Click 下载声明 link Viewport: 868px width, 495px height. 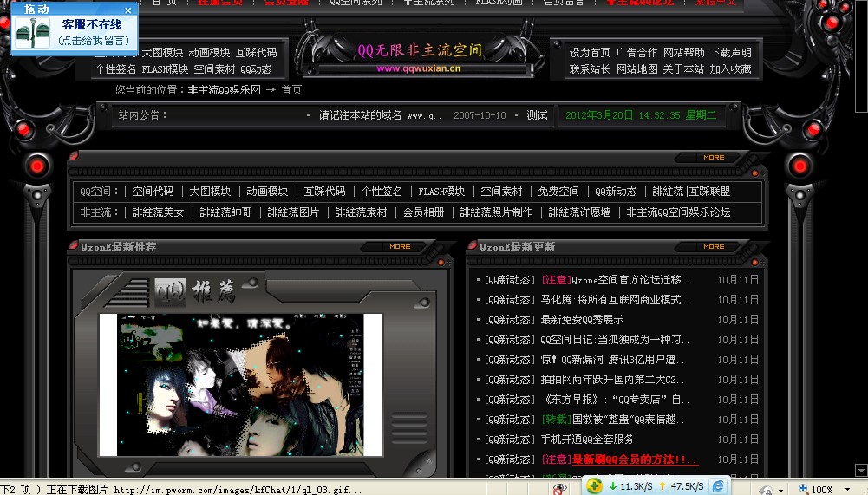coord(731,52)
